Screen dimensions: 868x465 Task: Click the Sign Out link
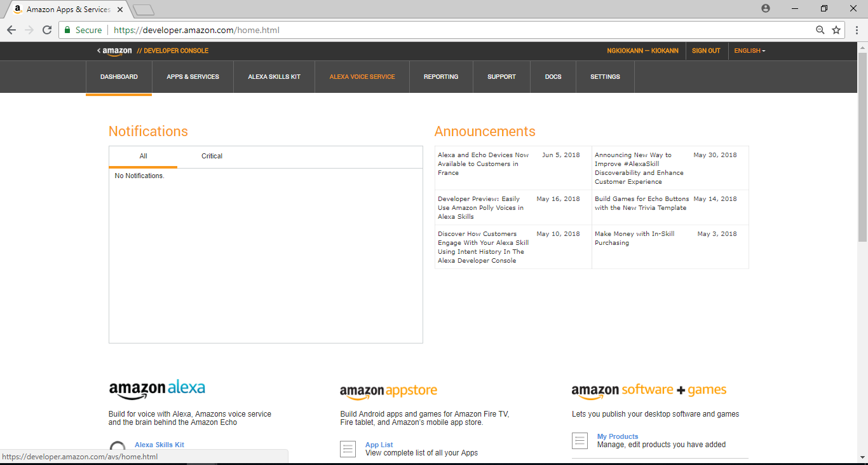706,51
